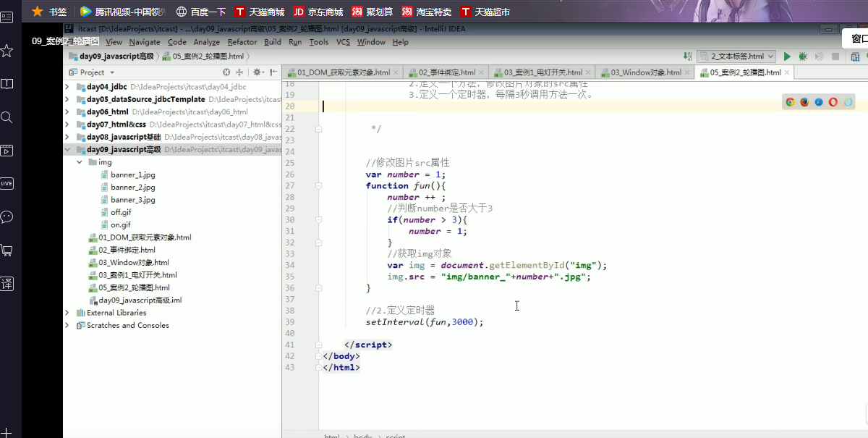868x438 pixels.
Task: Open Project panel gear settings
Action: click(258, 72)
